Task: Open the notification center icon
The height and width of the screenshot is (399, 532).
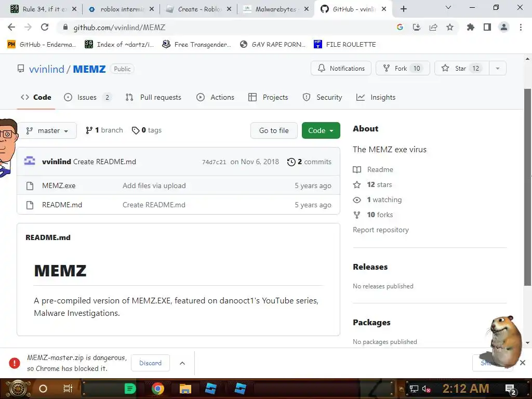Action: coord(511,389)
